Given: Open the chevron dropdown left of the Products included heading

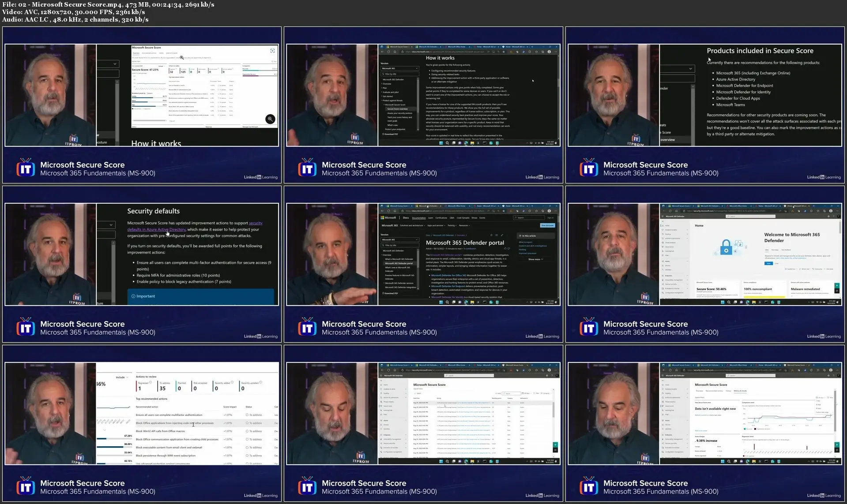Looking at the screenshot, I should (691, 68).
